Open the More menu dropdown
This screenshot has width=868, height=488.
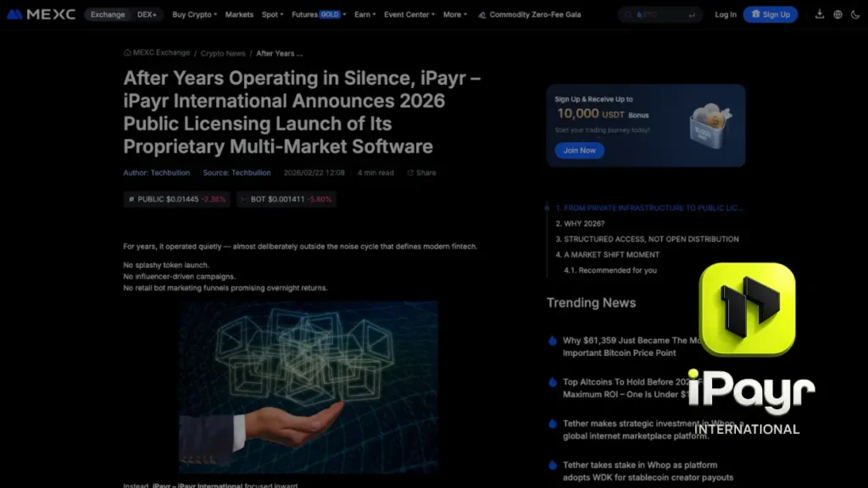(x=454, y=14)
